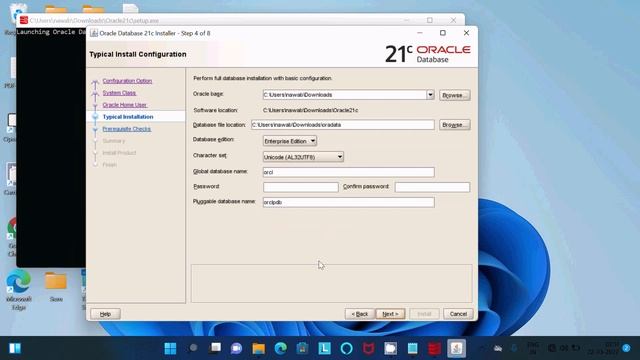The width and height of the screenshot is (640, 360).
Task: Open installer Help
Action: click(x=105, y=314)
